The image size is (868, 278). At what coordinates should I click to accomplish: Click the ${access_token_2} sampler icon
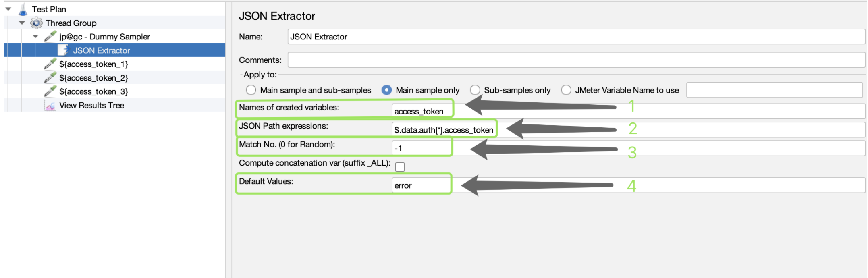coord(50,78)
